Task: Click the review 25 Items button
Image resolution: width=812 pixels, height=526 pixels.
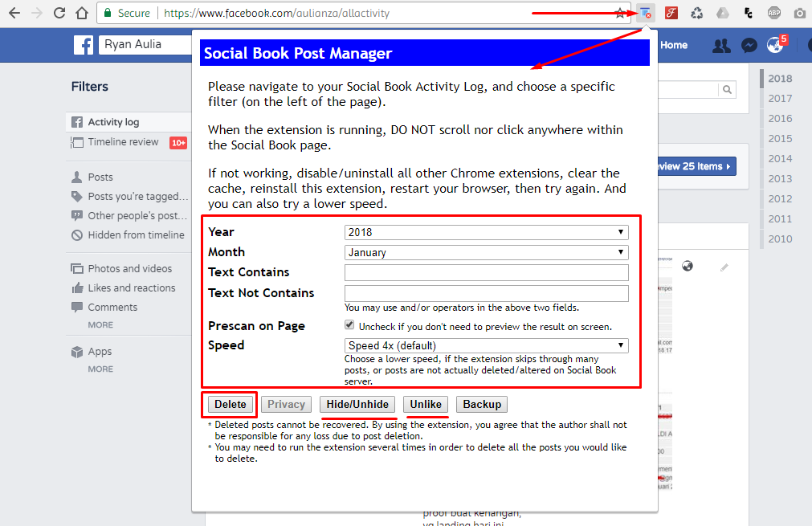Action: click(697, 166)
